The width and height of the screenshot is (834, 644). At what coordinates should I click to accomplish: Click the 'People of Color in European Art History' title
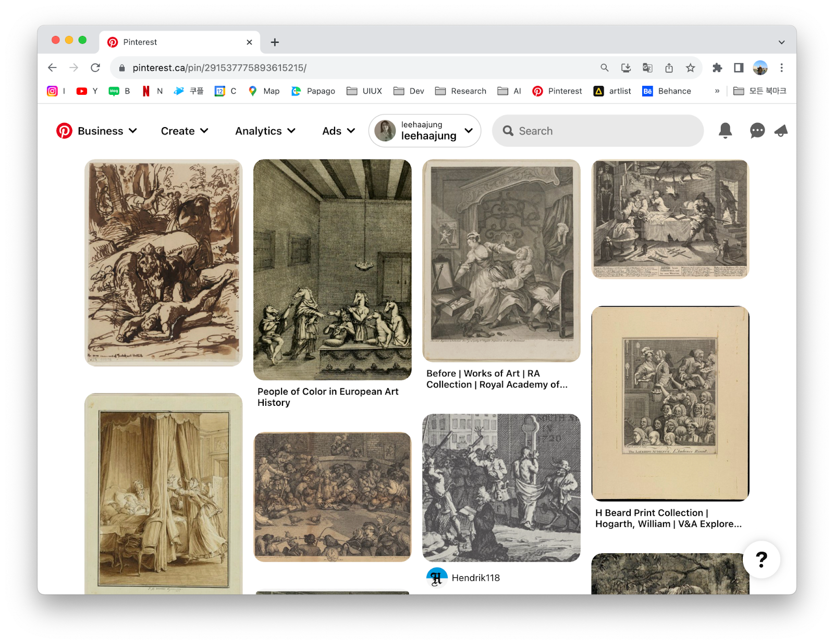328,397
